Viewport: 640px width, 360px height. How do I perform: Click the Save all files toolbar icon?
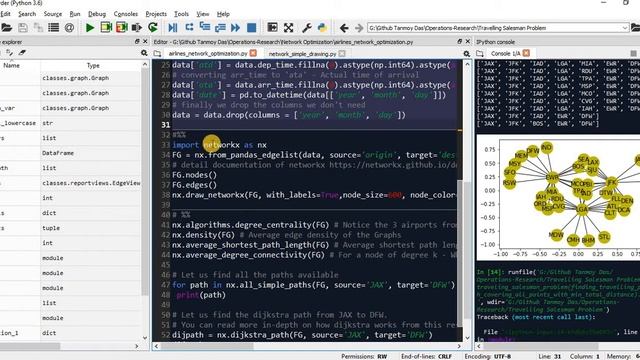click(38, 28)
